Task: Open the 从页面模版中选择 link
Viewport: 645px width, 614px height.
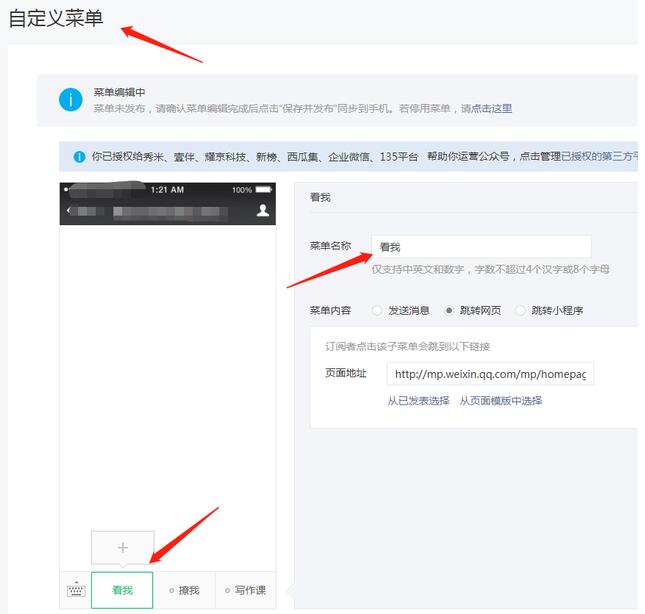Action: 501,401
